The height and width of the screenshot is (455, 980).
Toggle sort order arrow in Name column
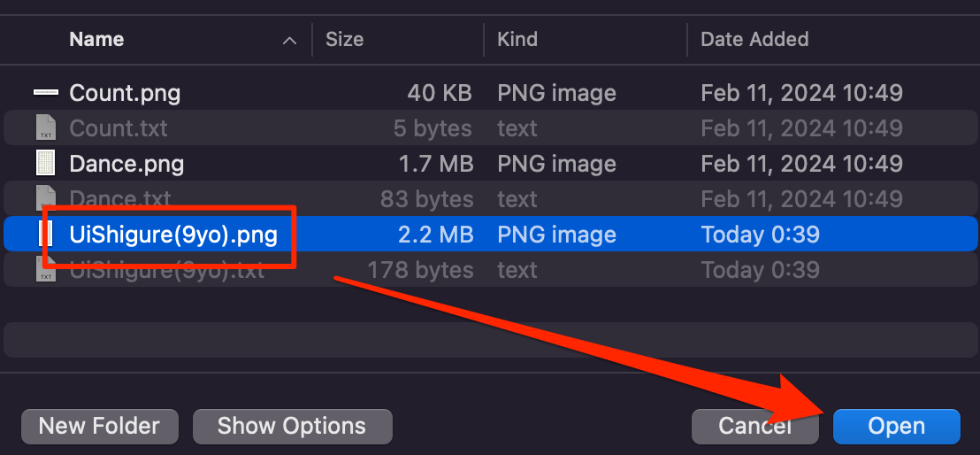point(288,40)
